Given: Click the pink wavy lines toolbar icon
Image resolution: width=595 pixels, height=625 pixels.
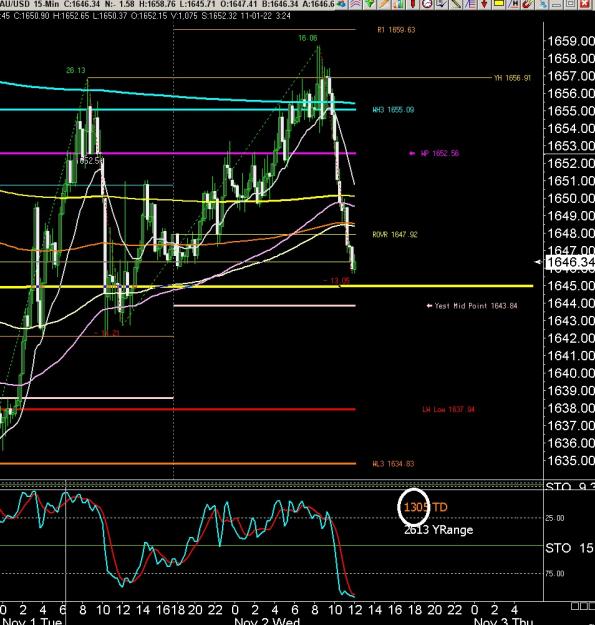Looking at the screenshot, I should point(355,4).
